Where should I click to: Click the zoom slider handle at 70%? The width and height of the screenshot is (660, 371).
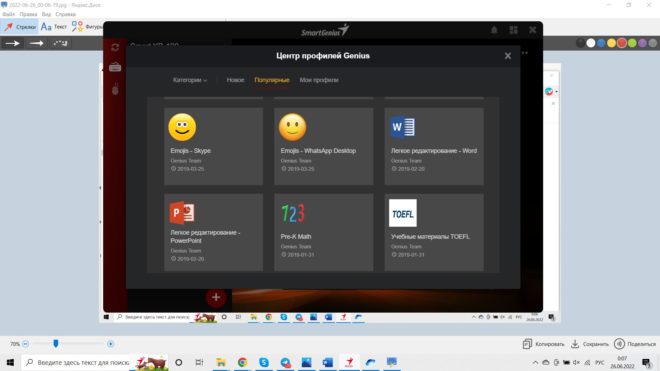(x=56, y=344)
